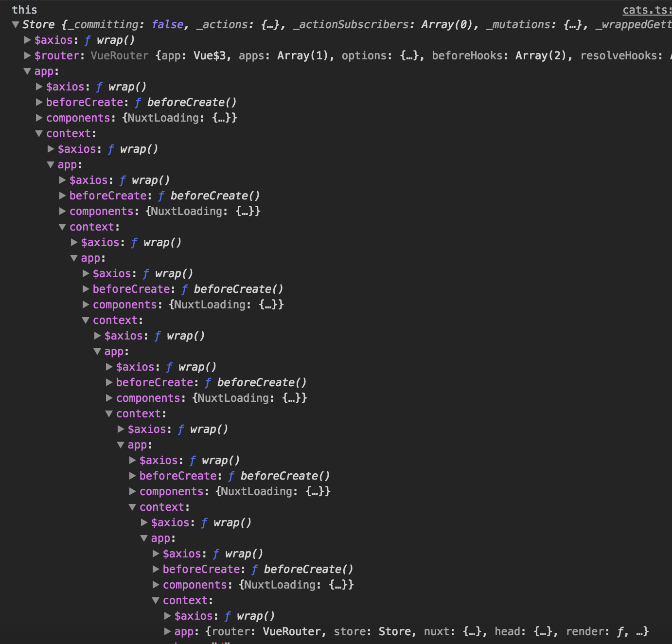Click the logged 'this' expression text
Image resolution: width=672 pixels, height=644 pixels.
click(x=24, y=10)
